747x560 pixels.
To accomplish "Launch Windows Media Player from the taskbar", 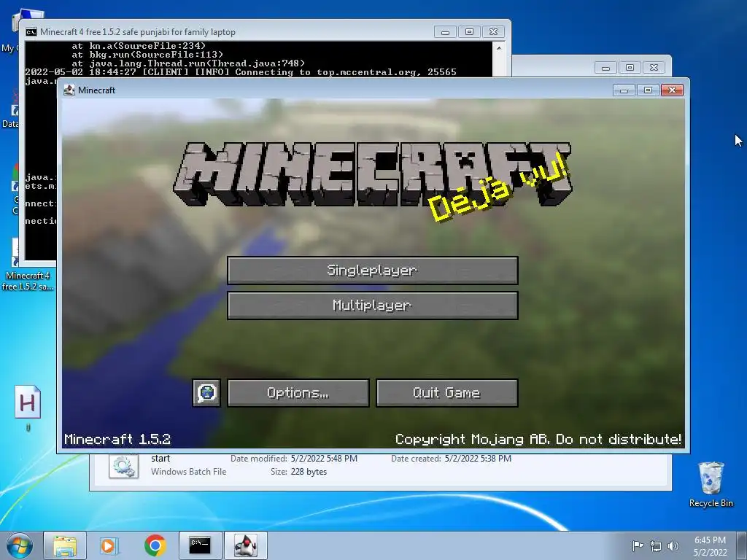I will coord(109,545).
